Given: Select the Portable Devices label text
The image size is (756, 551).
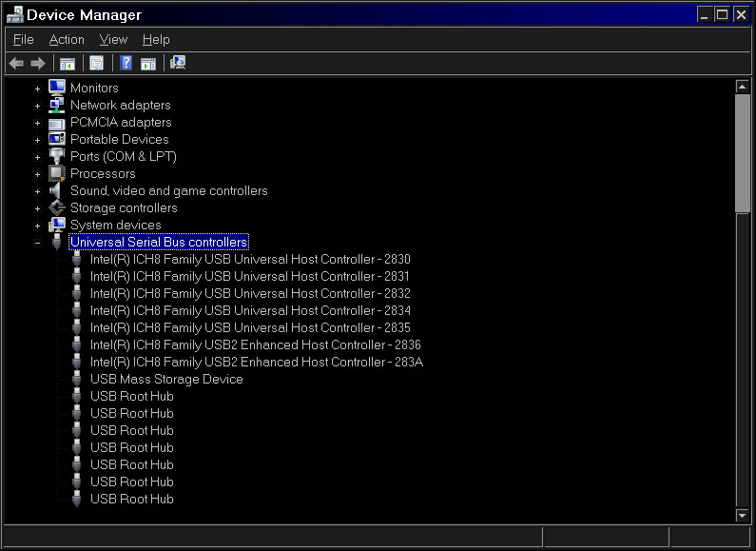Looking at the screenshot, I should coord(120,140).
